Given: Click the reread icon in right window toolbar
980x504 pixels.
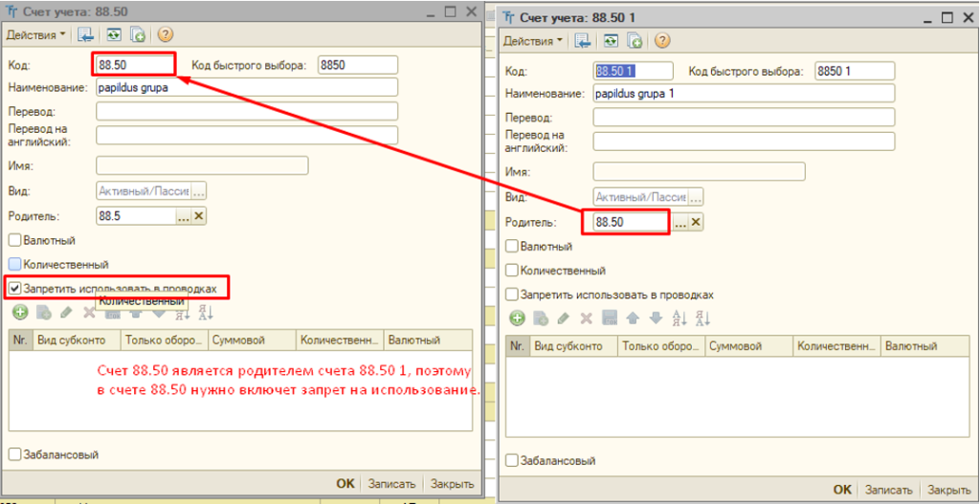Looking at the screenshot, I should click(612, 41).
